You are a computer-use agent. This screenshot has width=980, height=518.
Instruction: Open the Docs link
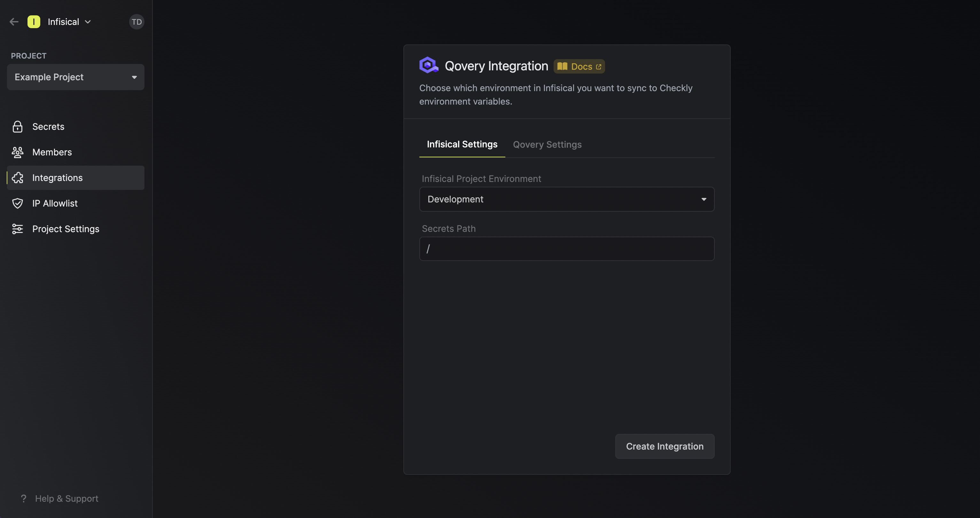579,66
